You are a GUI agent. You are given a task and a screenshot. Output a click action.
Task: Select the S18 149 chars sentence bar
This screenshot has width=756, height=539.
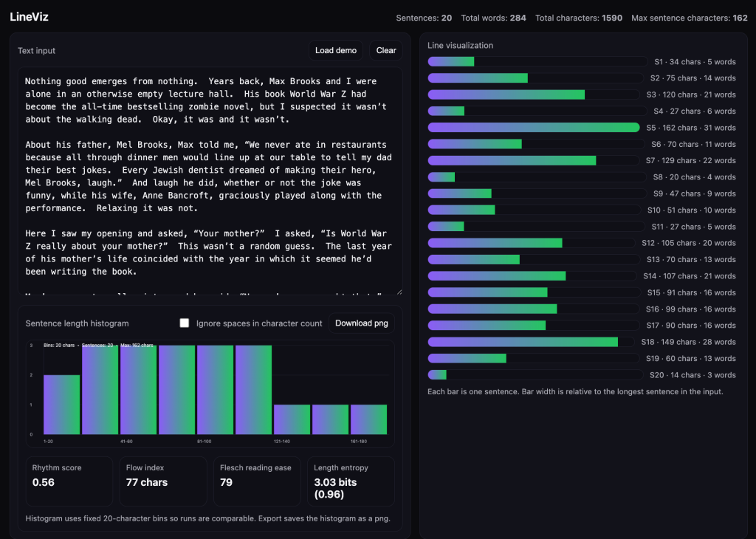pyautogui.click(x=523, y=342)
